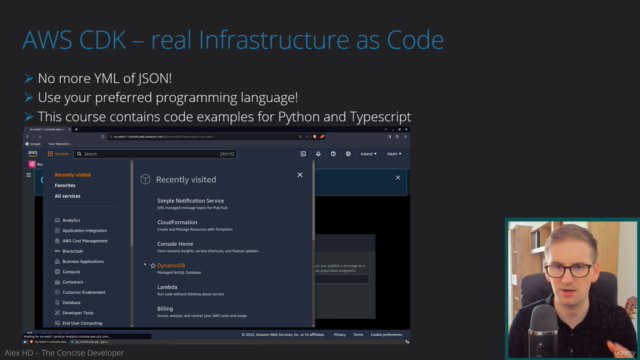Click the AWS Cost Management category icon
This screenshot has height=360, width=640.
[57, 241]
